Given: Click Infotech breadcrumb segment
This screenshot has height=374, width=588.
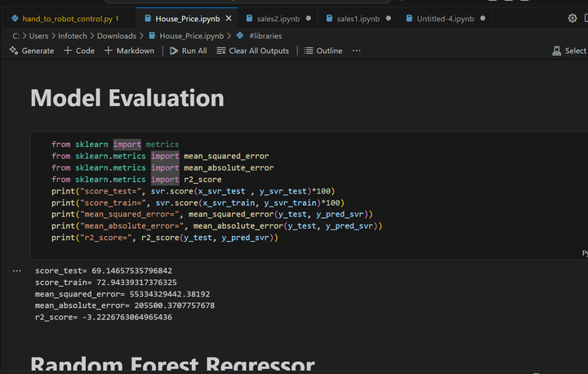Looking at the screenshot, I should (73, 36).
